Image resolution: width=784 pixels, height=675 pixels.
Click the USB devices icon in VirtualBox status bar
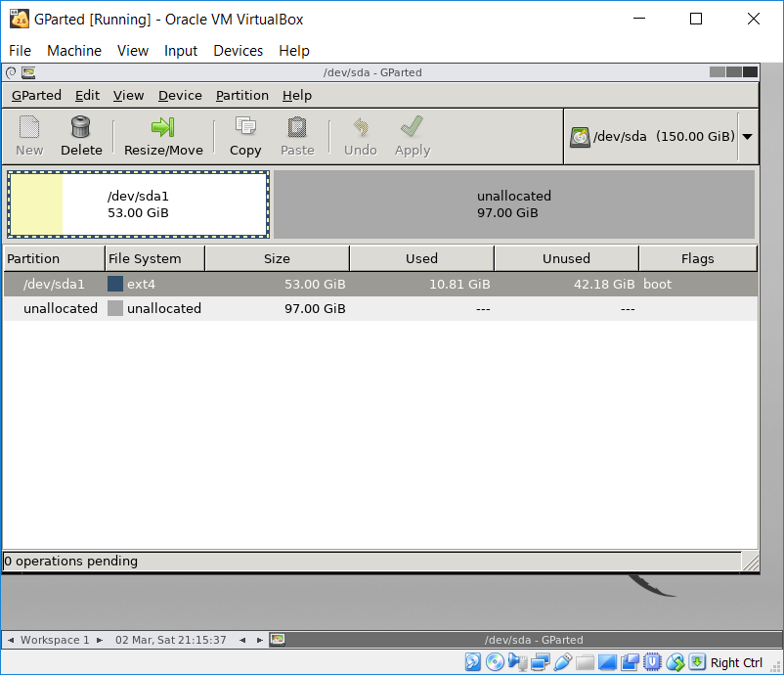tap(562, 662)
